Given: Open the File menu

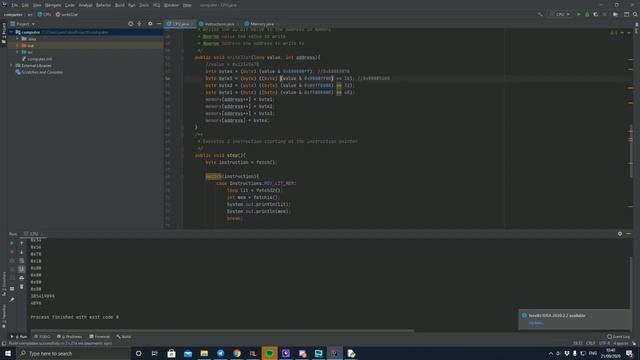Looking at the screenshot, I should click(14, 5).
